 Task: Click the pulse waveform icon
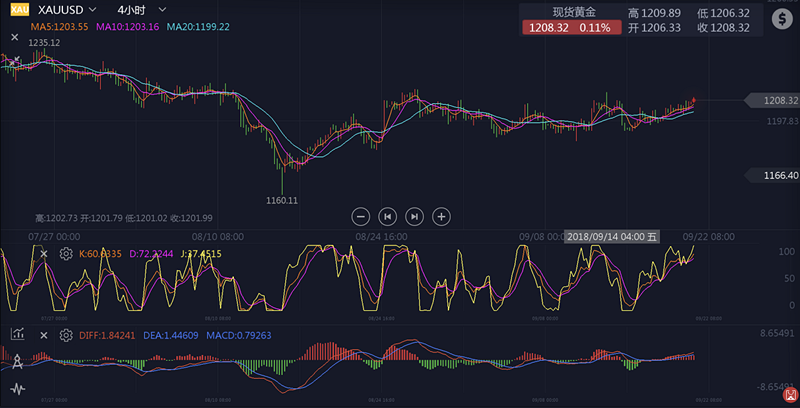17,388
